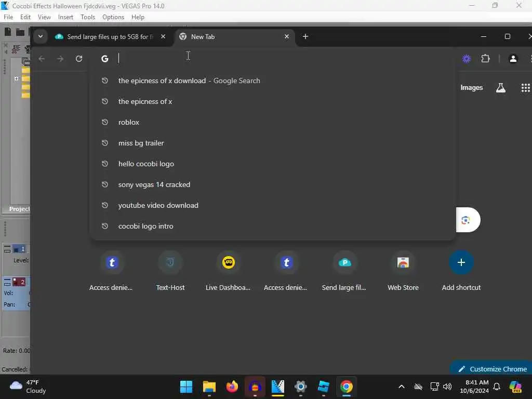Open Settings gear on taskbar
Screen dimensions: 532x399
(x=301, y=387)
